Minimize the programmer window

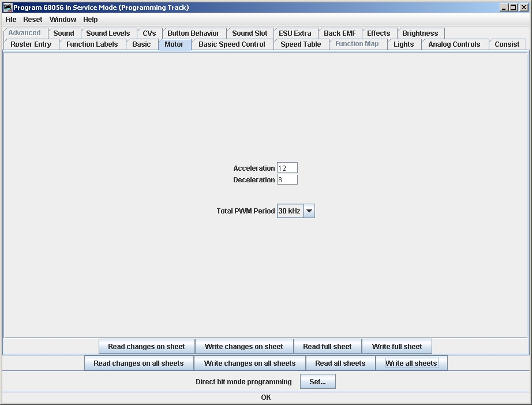504,7
